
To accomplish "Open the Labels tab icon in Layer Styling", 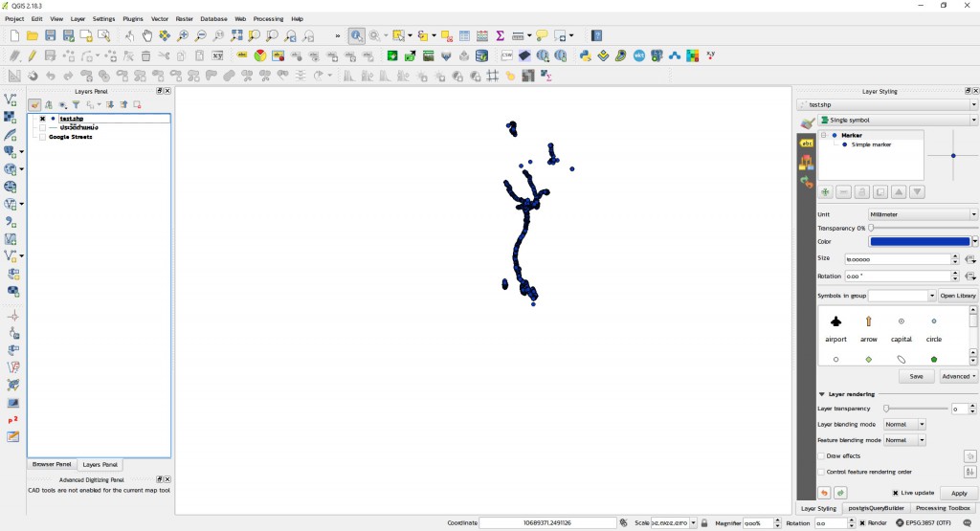I will 806,143.
